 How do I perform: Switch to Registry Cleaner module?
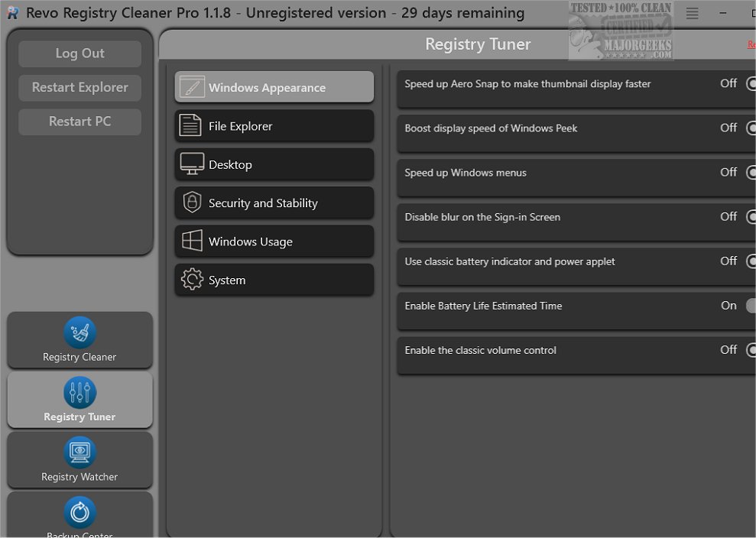click(x=79, y=340)
